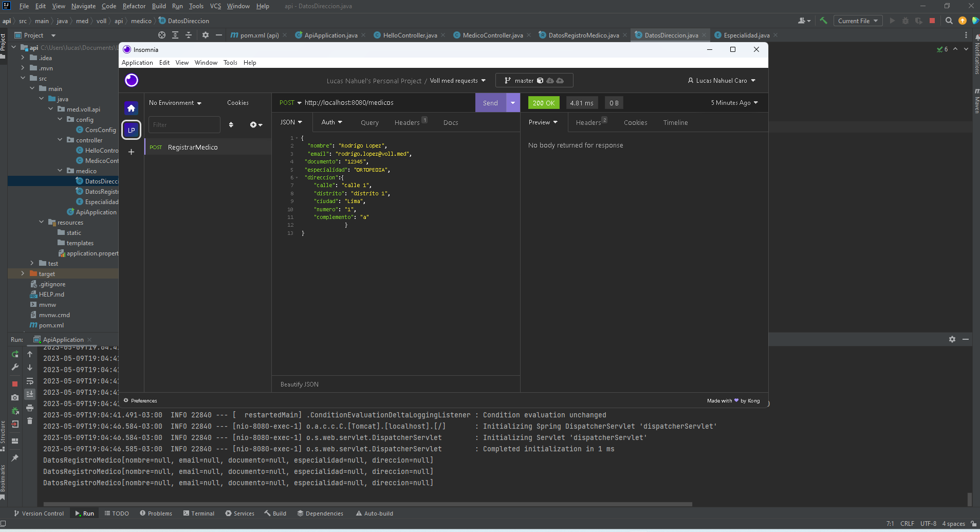Image resolution: width=980 pixels, height=532 pixels.
Task: Add a new project with the plus icon
Action: pos(131,152)
